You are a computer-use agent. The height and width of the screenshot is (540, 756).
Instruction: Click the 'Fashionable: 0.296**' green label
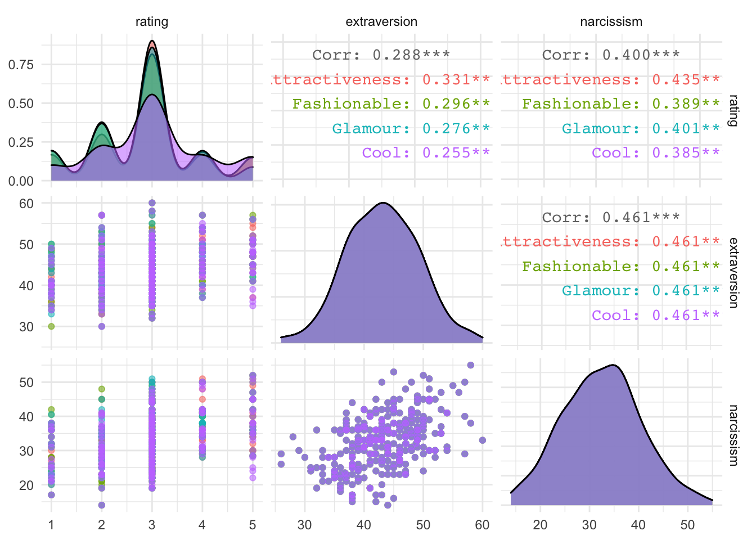tap(391, 104)
